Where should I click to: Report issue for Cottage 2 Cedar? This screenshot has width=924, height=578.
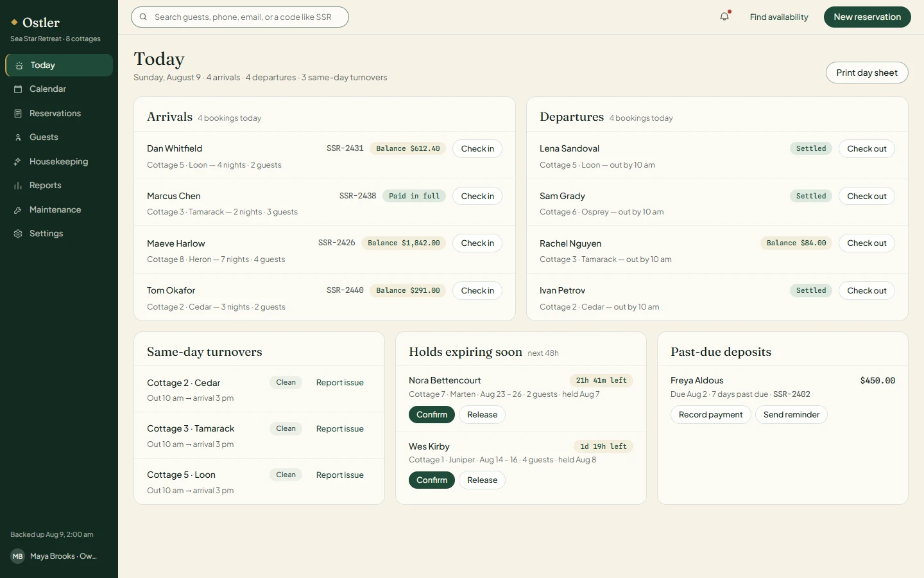(x=340, y=383)
